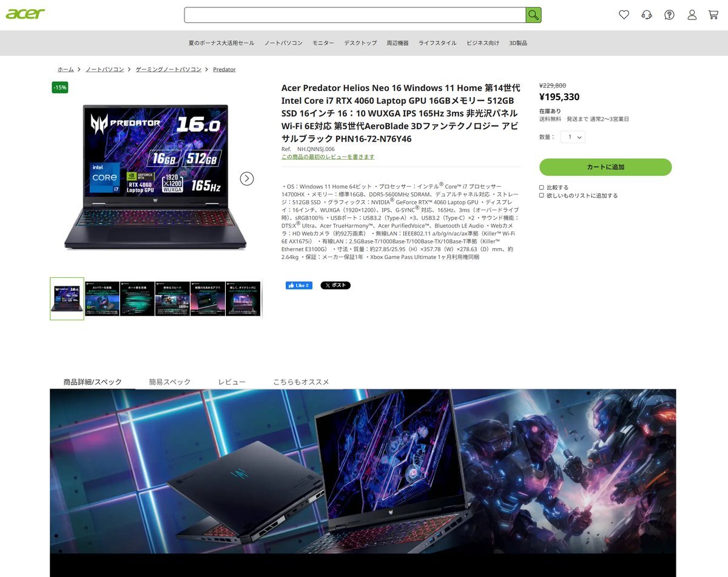Click the -15% discount badge
The width and height of the screenshot is (728, 577).
(x=60, y=87)
